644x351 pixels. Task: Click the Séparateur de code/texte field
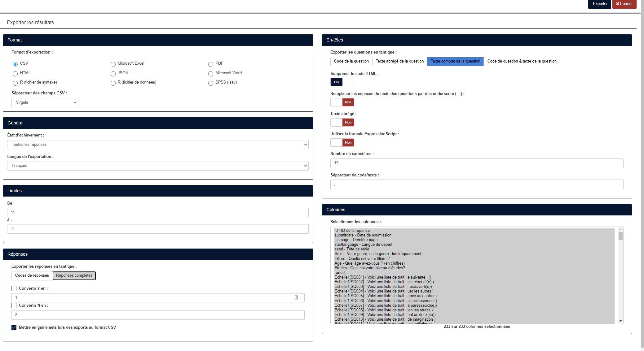477,184
